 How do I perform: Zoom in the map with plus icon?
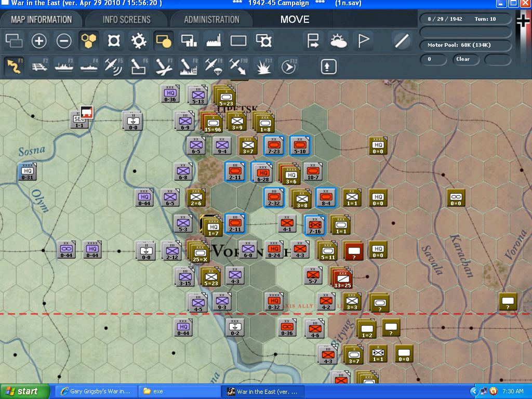point(39,41)
